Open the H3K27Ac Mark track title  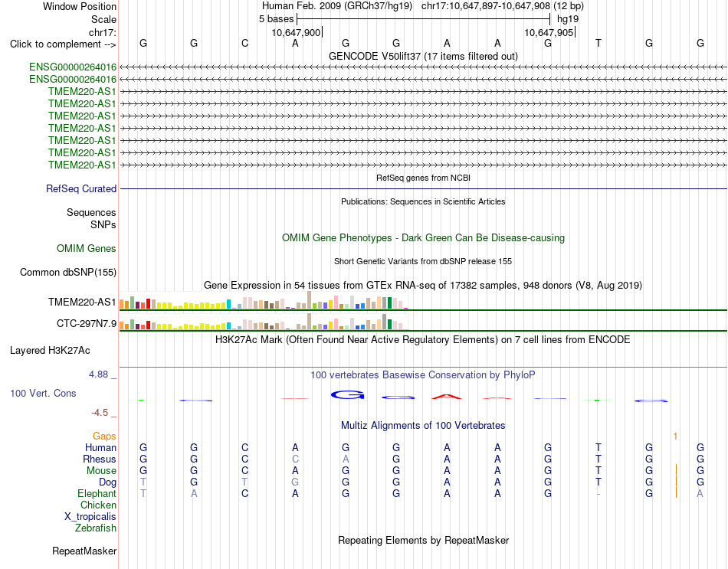click(423, 340)
